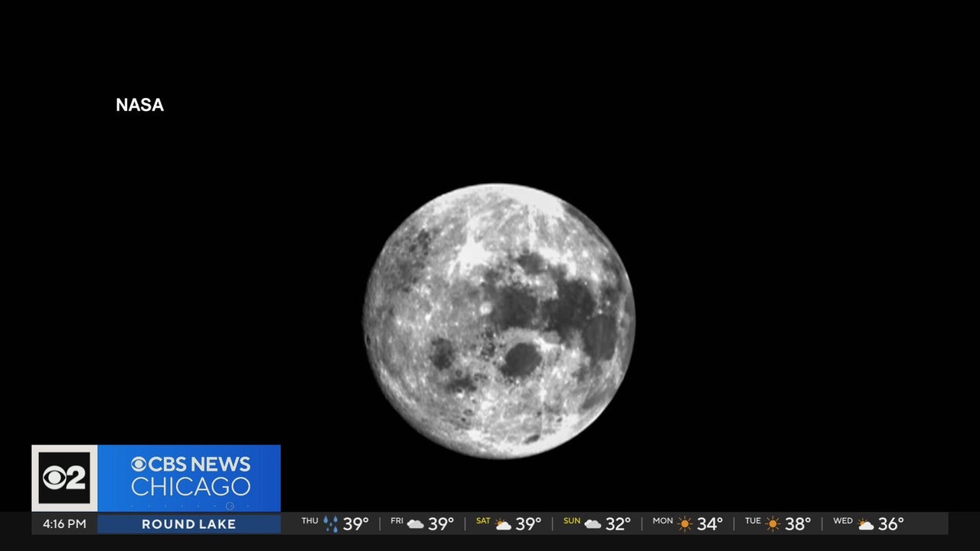
Task: Click the Thursday rain drops icon
Action: click(331, 524)
